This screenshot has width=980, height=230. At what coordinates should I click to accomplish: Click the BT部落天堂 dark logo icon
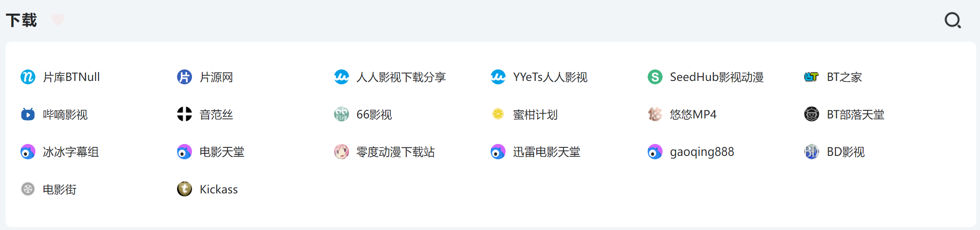[x=811, y=114]
